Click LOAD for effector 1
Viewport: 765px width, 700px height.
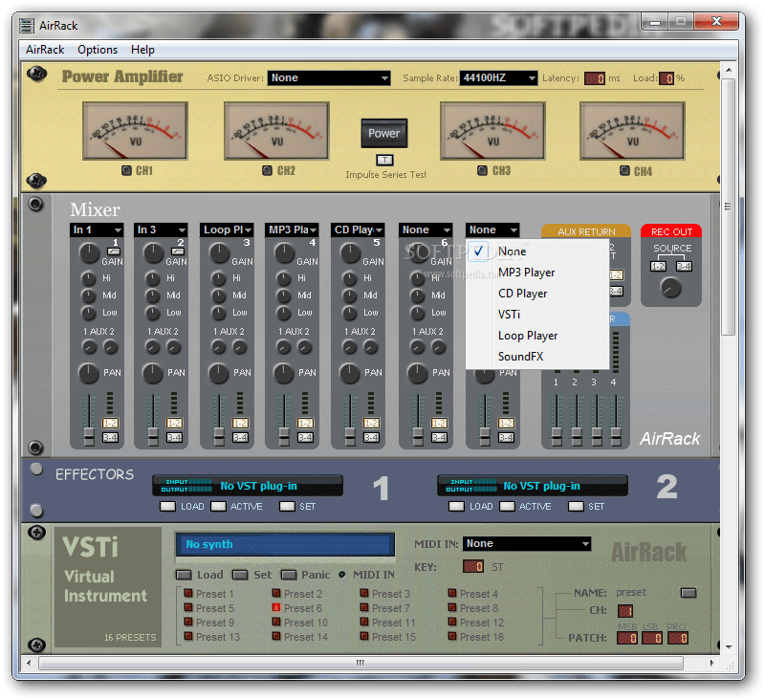(x=168, y=506)
